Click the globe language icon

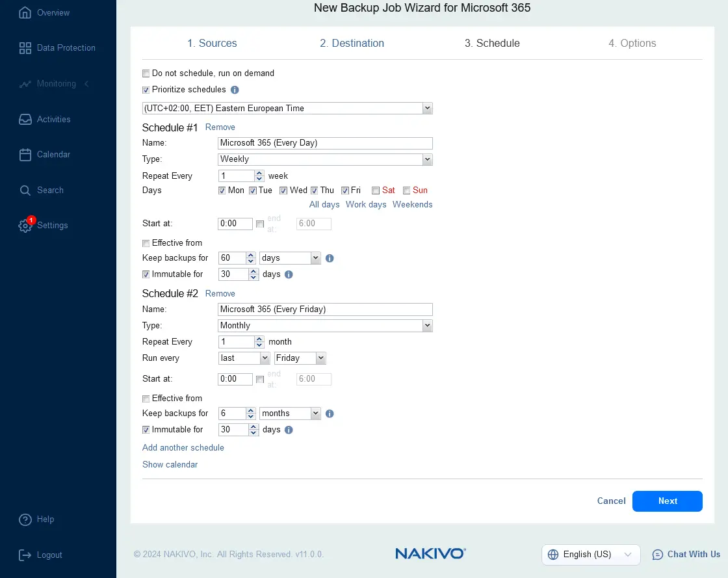click(553, 555)
